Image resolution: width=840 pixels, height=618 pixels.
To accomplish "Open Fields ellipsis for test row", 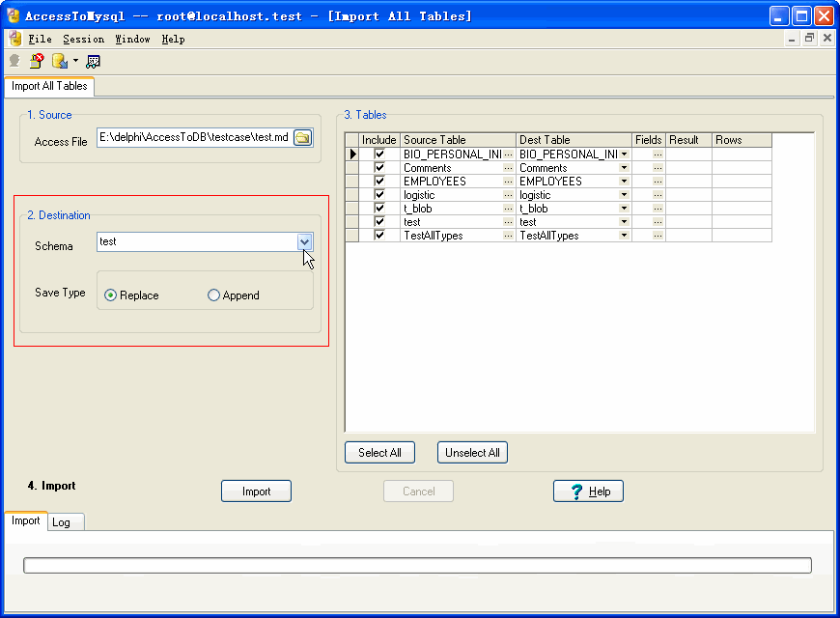I will (658, 222).
